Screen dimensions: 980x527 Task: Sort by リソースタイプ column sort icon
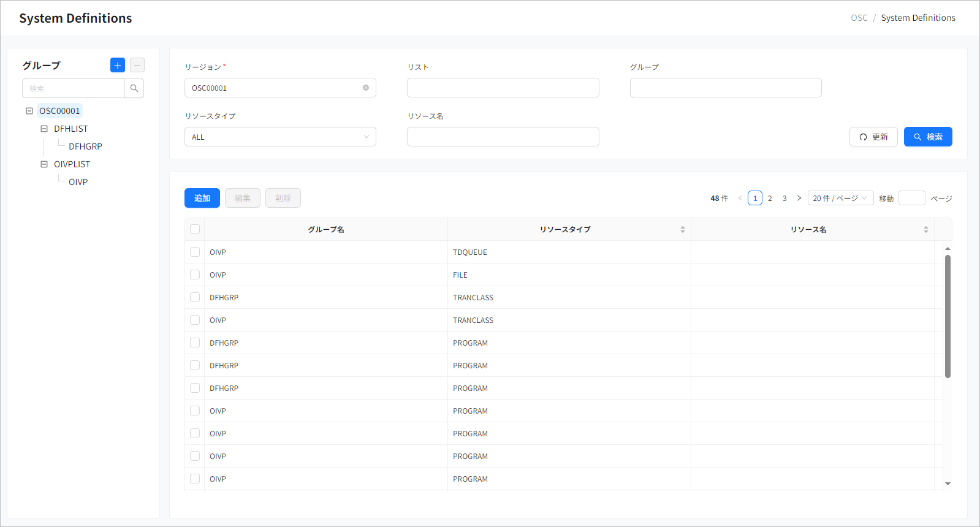point(682,229)
